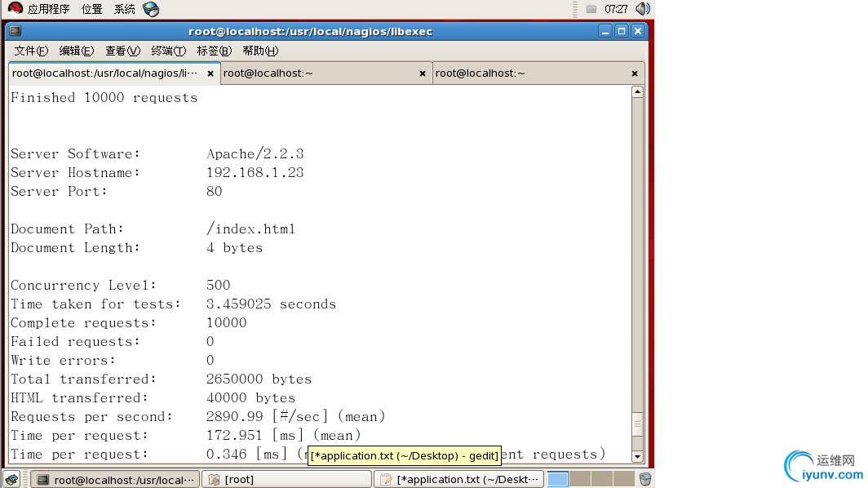Click the terminal window menu icon
Screen dimensions: 868x488
click(x=15, y=31)
